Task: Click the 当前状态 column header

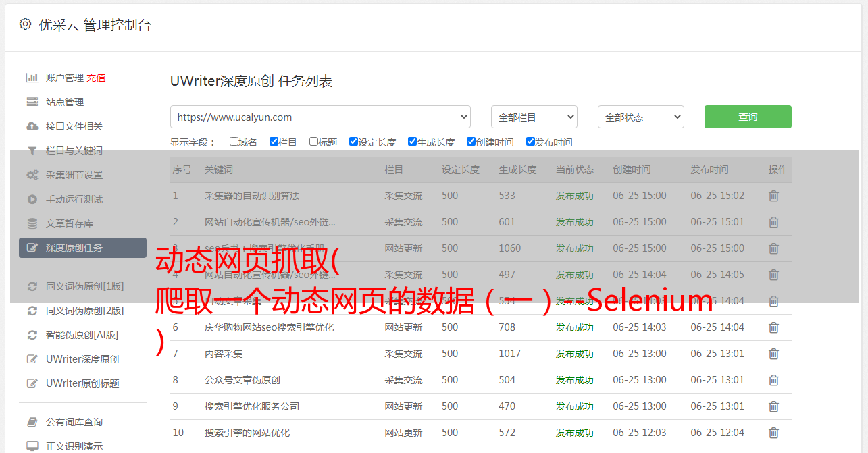Action: (575, 169)
